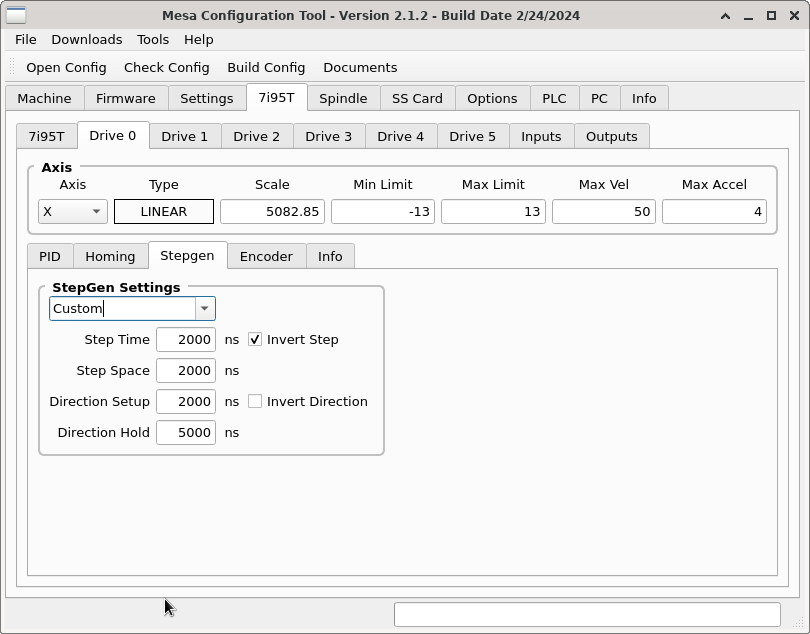Expand the Axis X dropdown
Viewport: 810px width, 634px height.
(72, 211)
